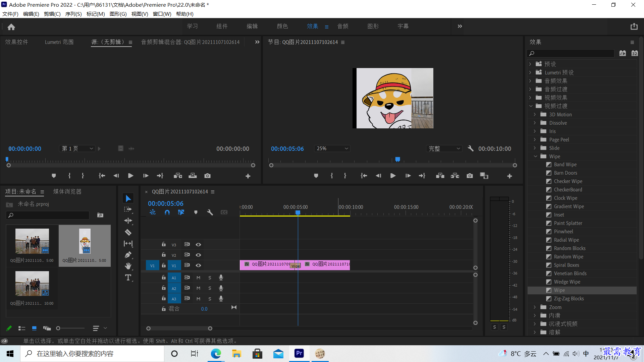Click Lift button in Program monitor
Image resolution: width=644 pixels, height=362 pixels.
point(440,176)
